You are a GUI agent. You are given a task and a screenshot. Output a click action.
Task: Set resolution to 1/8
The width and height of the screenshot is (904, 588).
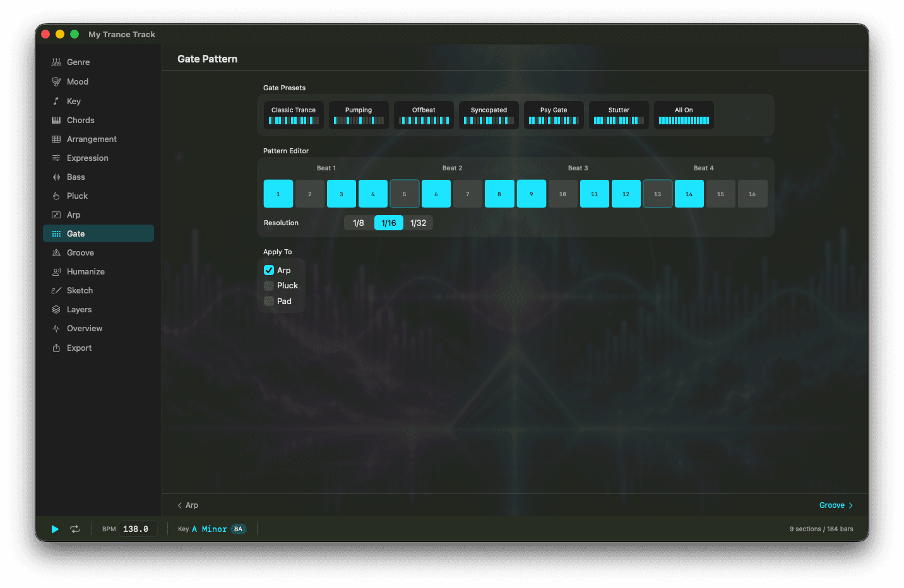coord(359,223)
